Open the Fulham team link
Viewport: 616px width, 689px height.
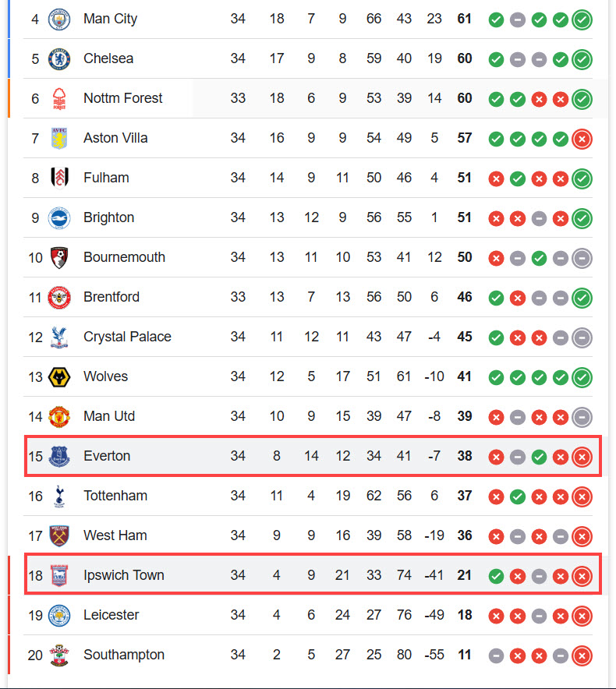click(x=106, y=178)
